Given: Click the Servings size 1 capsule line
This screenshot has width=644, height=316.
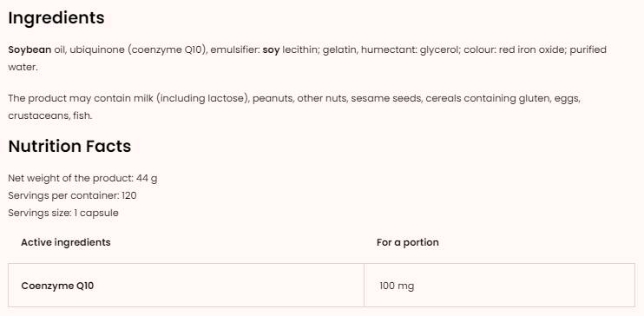Looking at the screenshot, I should click(63, 213).
